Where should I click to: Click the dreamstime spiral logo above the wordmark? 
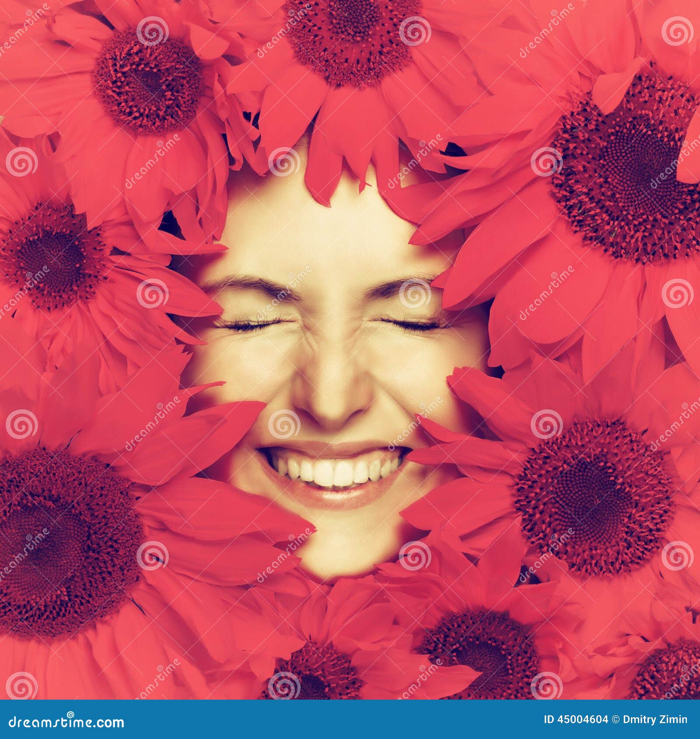click(x=71, y=715)
